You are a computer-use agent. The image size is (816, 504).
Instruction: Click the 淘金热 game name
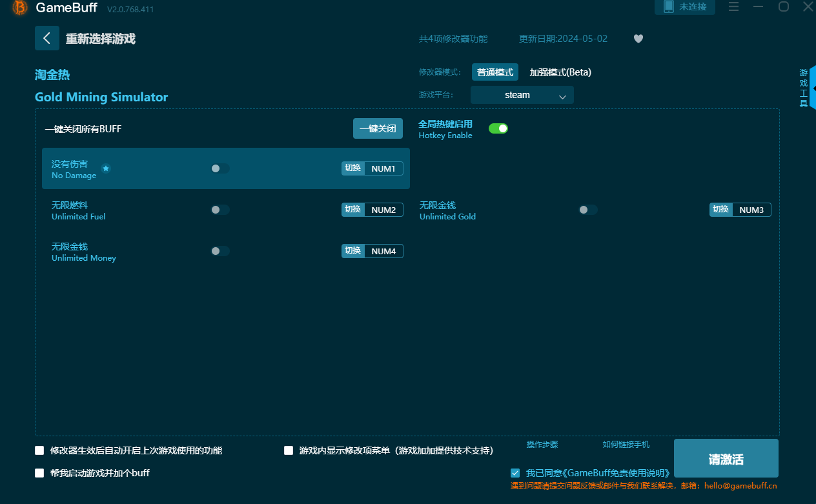52,75
